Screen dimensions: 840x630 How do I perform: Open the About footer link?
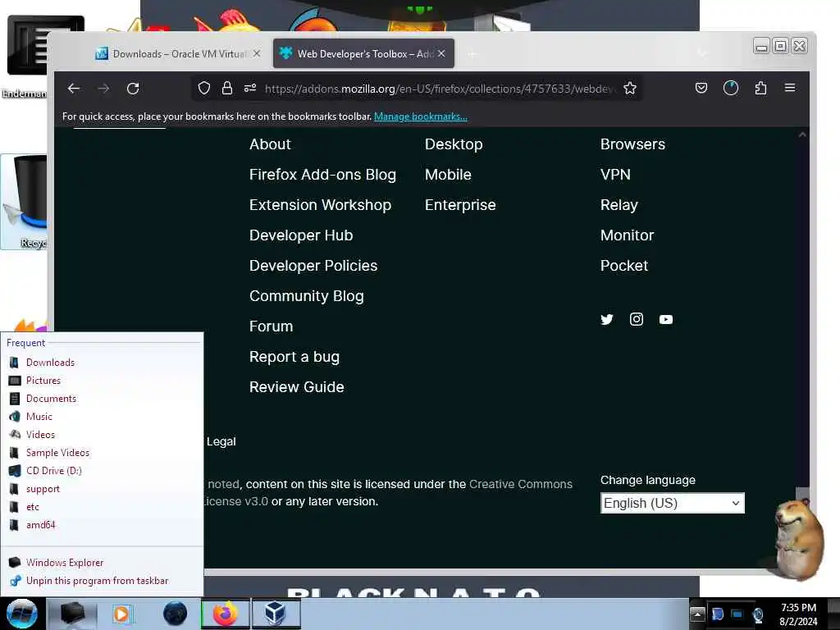point(270,144)
